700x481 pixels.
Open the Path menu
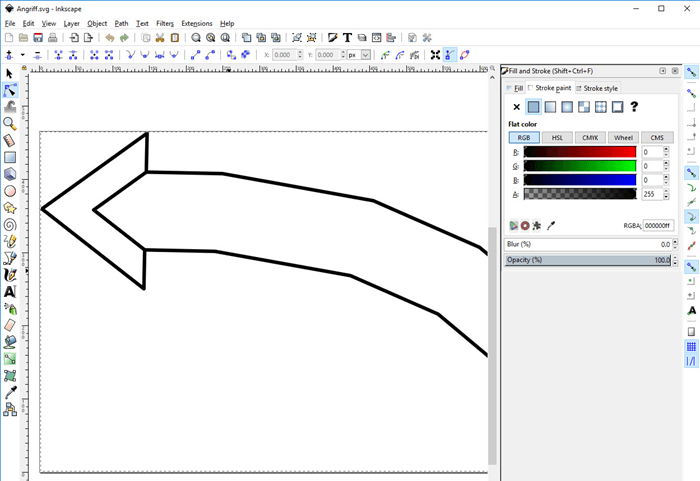coord(121,23)
